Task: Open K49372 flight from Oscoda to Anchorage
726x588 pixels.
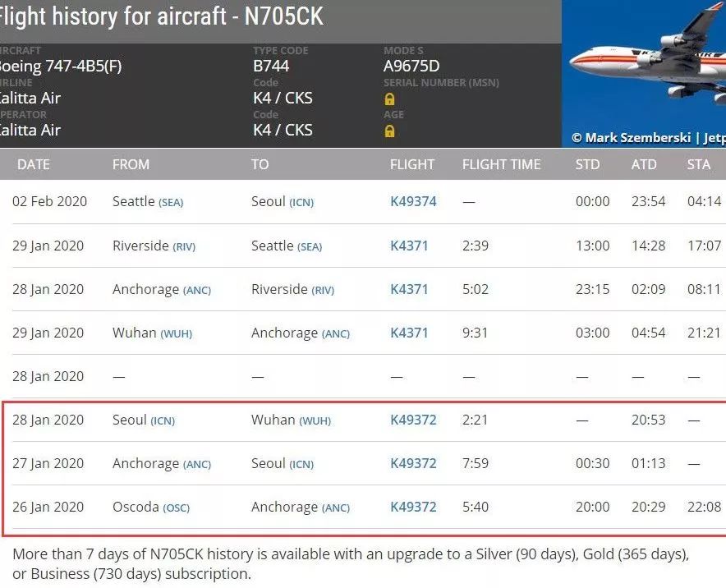Action: (413, 507)
